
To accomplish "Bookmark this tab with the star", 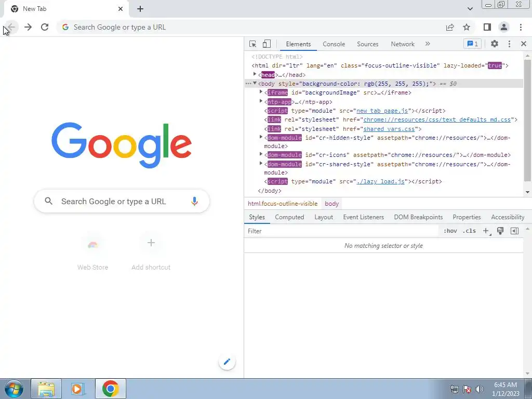I will (x=467, y=27).
